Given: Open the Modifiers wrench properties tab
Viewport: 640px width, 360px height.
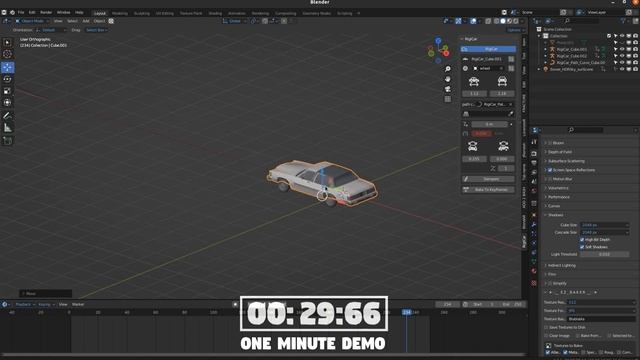Looking at the screenshot, I should tap(534, 225).
